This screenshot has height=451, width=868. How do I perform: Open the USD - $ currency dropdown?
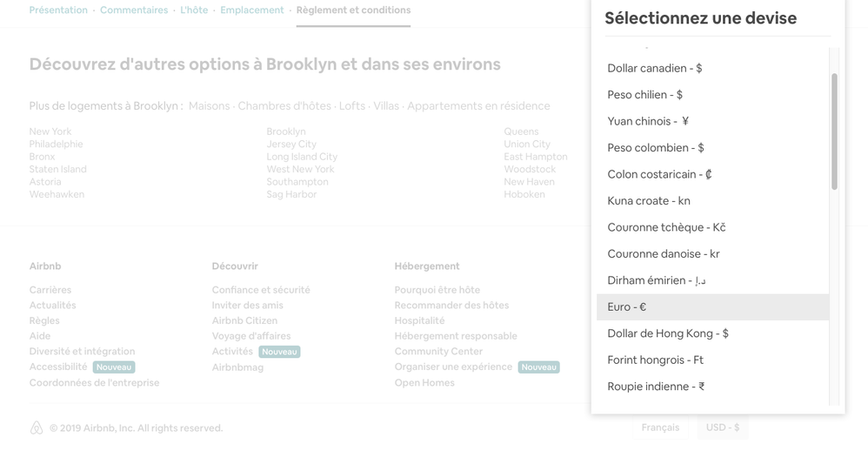[722, 427]
